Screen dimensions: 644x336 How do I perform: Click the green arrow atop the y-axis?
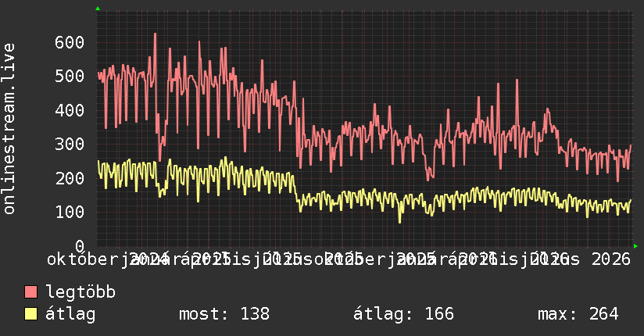click(98, 9)
